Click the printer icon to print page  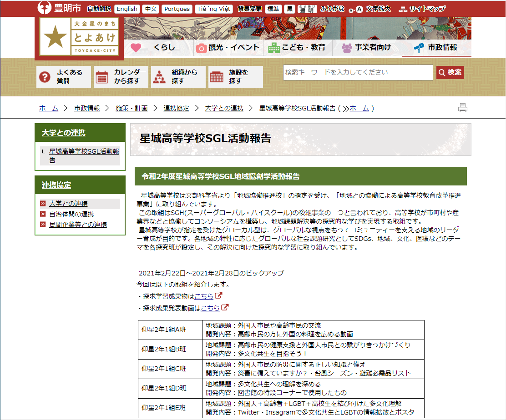click(463, 108)
